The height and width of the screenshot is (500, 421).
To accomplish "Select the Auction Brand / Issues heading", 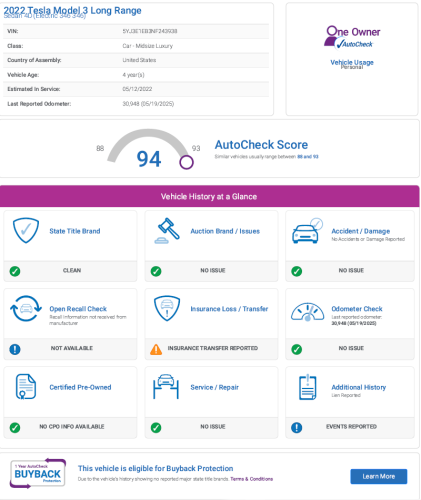I will click(225, 231).
